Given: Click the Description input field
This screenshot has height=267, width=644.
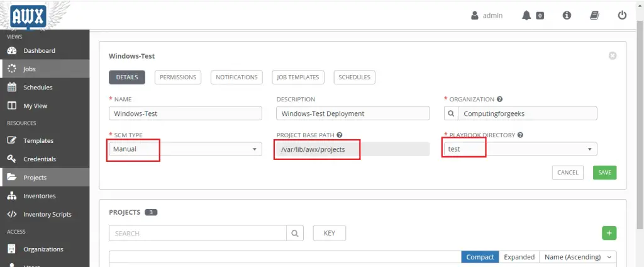Looking at the screenshot, I should [x=353, y=113].
